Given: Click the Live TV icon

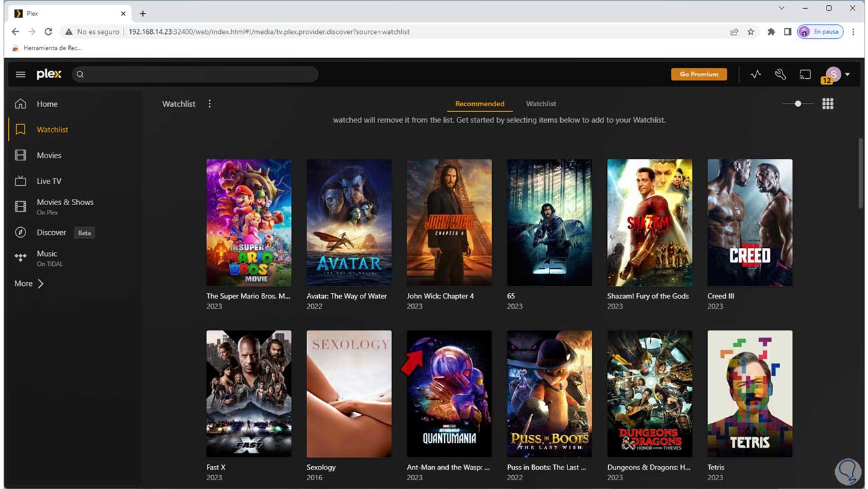Looking at the screenshot, I should coord(21,181).
